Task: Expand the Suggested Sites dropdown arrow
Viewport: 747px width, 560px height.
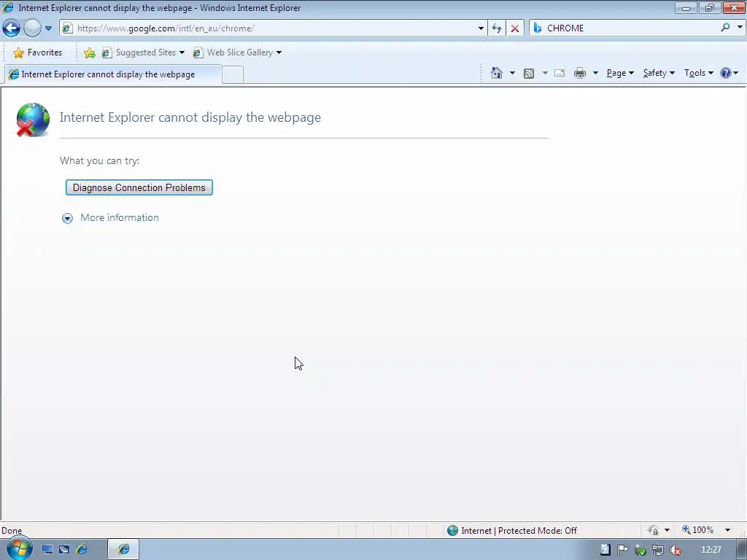Action: (x=182, y=52)
